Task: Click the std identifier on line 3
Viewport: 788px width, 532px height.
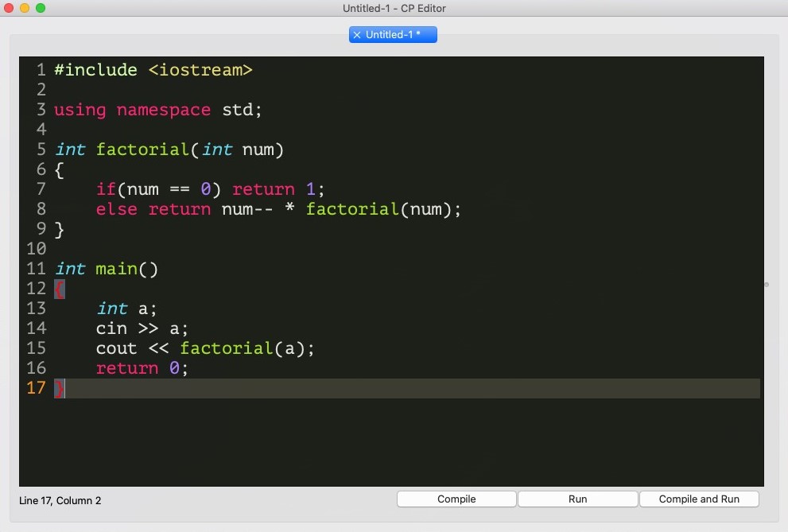Action: [237, 110]
